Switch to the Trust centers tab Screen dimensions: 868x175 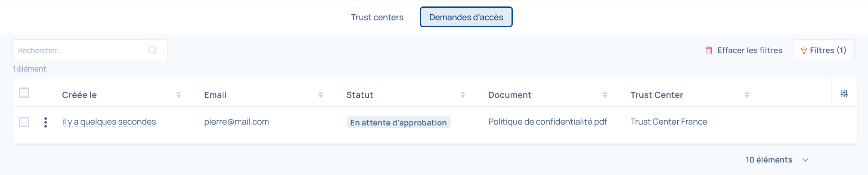click(377, 17)
